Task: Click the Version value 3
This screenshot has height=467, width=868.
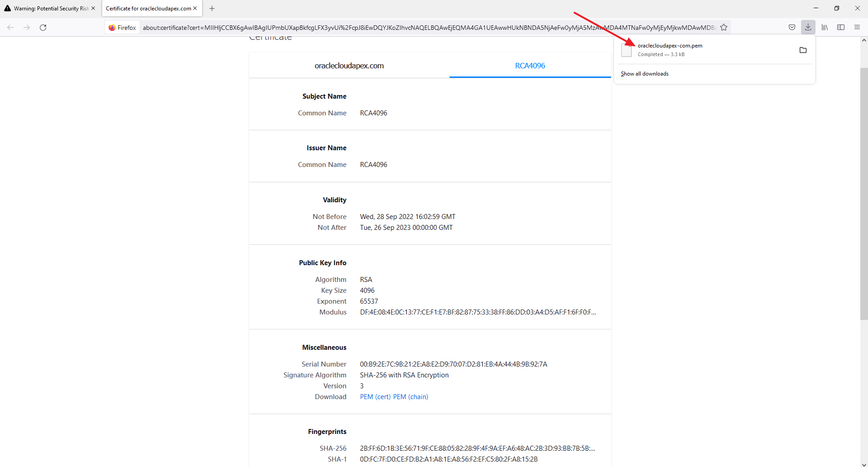Action: click(x=362, y=386)
